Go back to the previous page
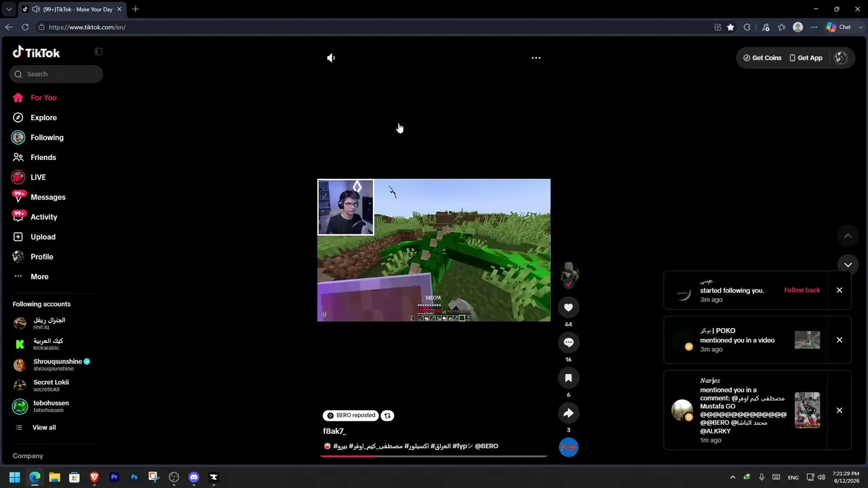Viewport: 868px width, 488px height. (x=9, y=27)
